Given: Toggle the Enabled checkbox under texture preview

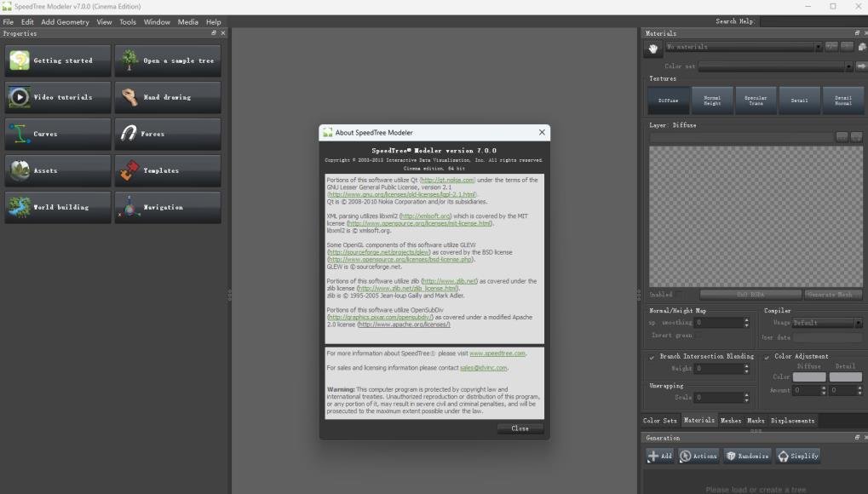Looking at the screenshot, I should click(x=680, y=295).
